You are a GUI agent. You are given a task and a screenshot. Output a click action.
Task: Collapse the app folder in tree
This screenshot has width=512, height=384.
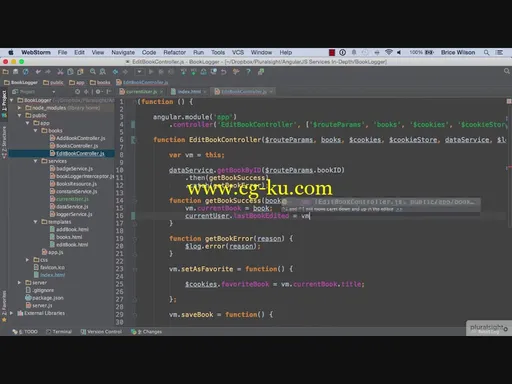[x=28, y=123]
